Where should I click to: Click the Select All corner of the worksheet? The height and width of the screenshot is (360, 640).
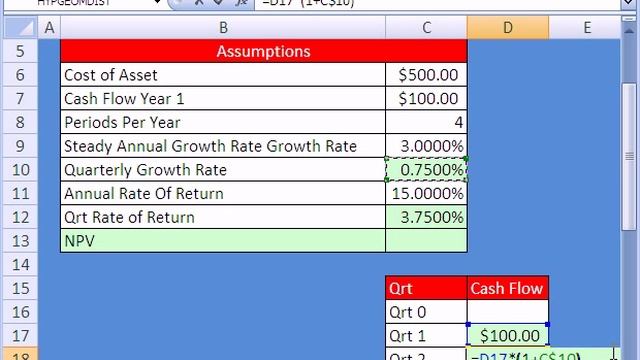(x=20, y=27)
